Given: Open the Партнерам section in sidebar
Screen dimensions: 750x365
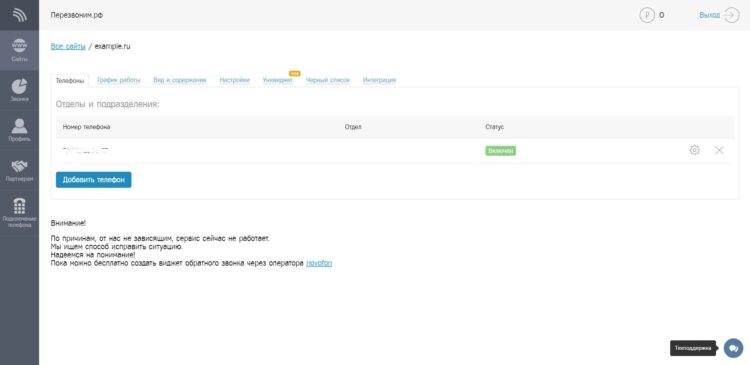Looking at the screenshot, I should tap(20, 170).
